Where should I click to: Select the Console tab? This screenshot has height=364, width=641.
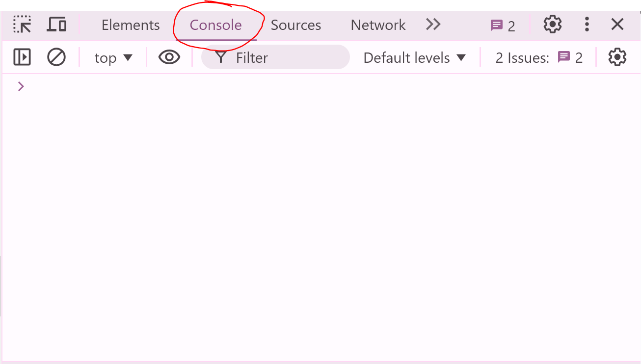pyautogui.click(x=215, y=25)
